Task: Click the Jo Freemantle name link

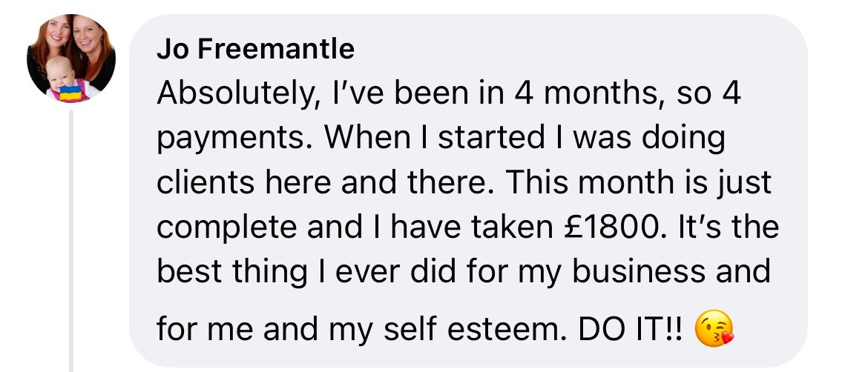Action: [255, 50]
